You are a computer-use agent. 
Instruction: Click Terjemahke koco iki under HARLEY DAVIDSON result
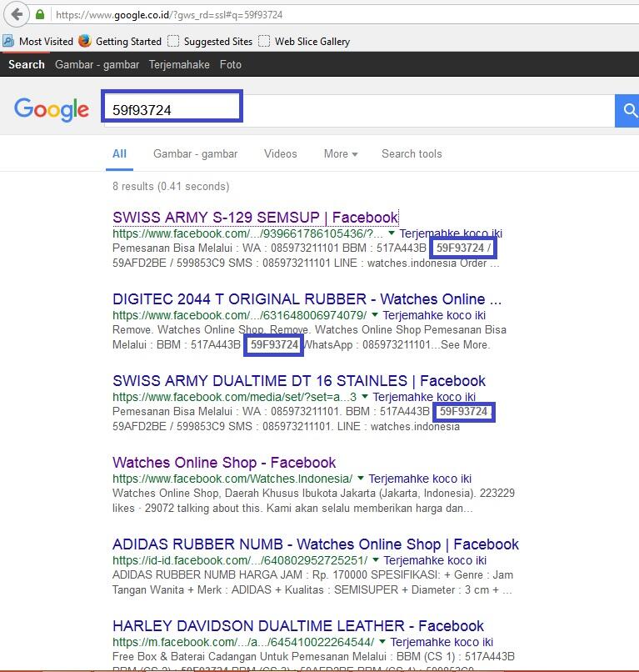pyautogui.click(x=442, y=643)
